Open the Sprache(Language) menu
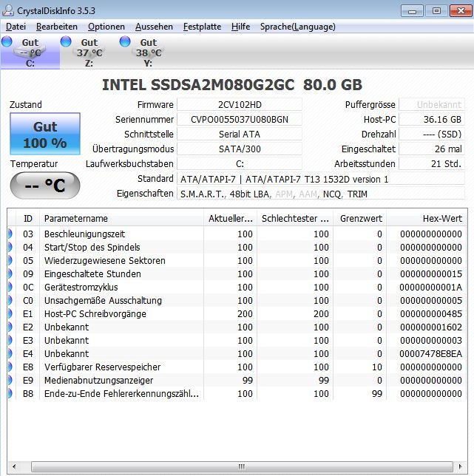This screenshot has width=474, height=476. coord(297,27)
